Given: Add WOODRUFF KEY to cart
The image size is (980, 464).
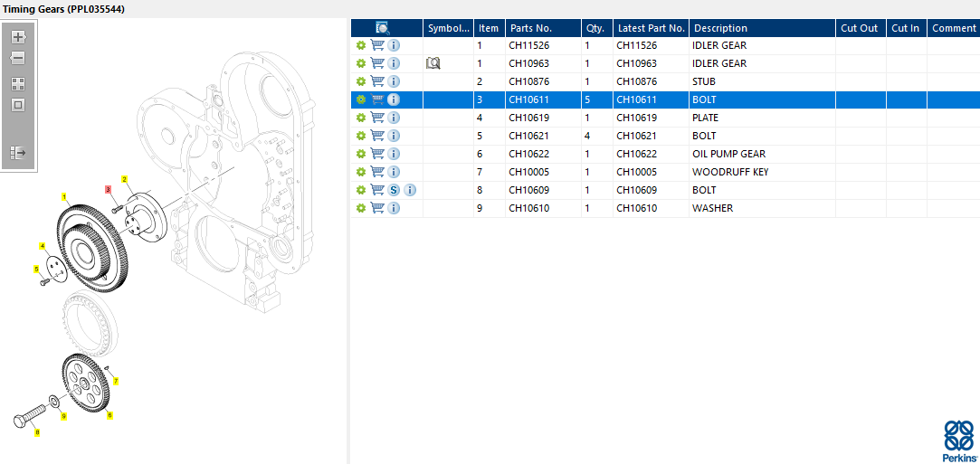Looking at the screenshot, I should [x=376, y=172].
